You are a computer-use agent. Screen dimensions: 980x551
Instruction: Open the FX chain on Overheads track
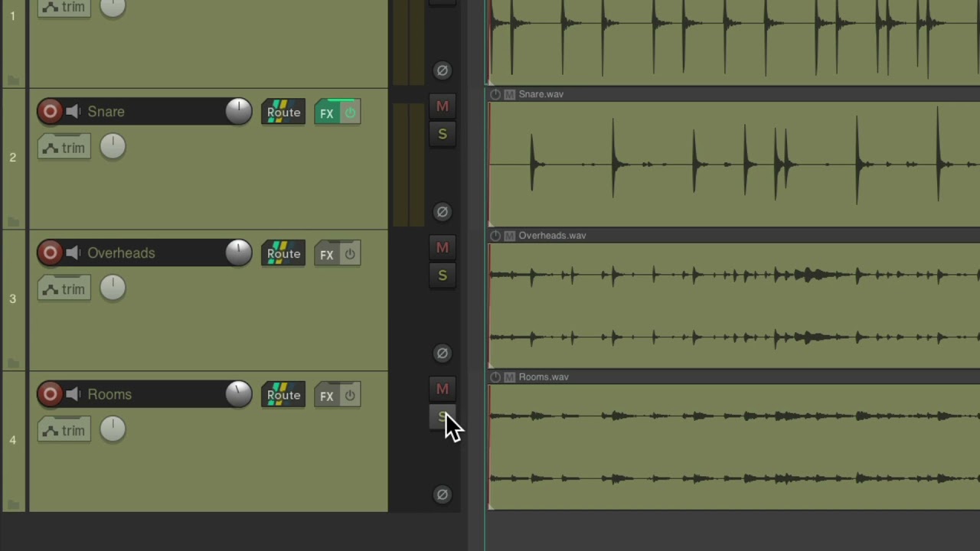[326, 255]
